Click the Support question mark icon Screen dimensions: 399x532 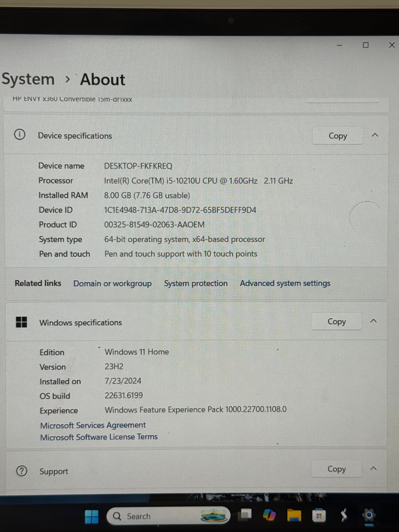(x=22, y=471)
